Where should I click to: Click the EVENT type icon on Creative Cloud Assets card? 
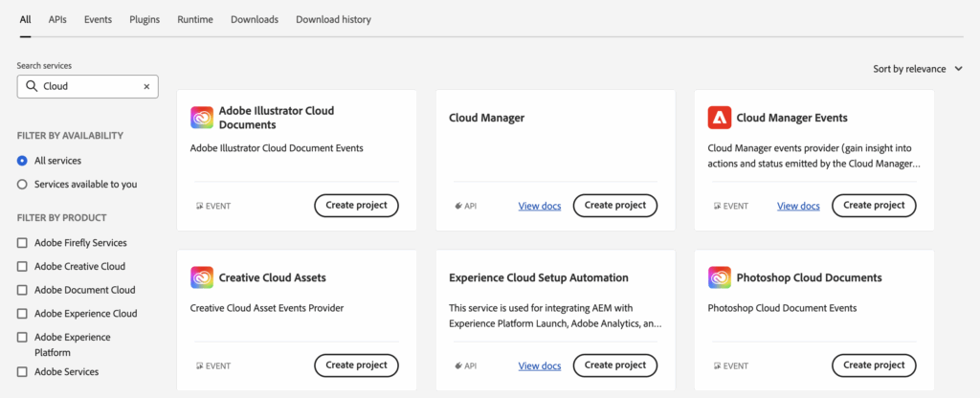(199, 365)
